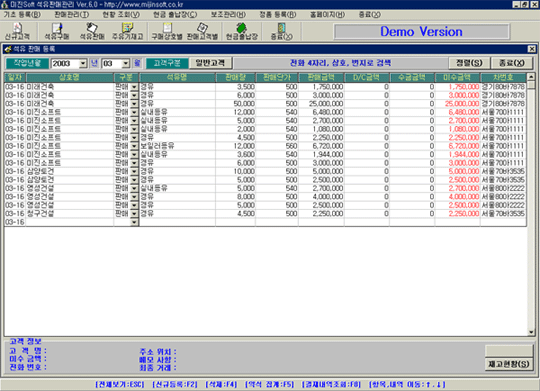
Task: Open the 현금출납장 toolbar icon
Action: [x=242, y=31]
